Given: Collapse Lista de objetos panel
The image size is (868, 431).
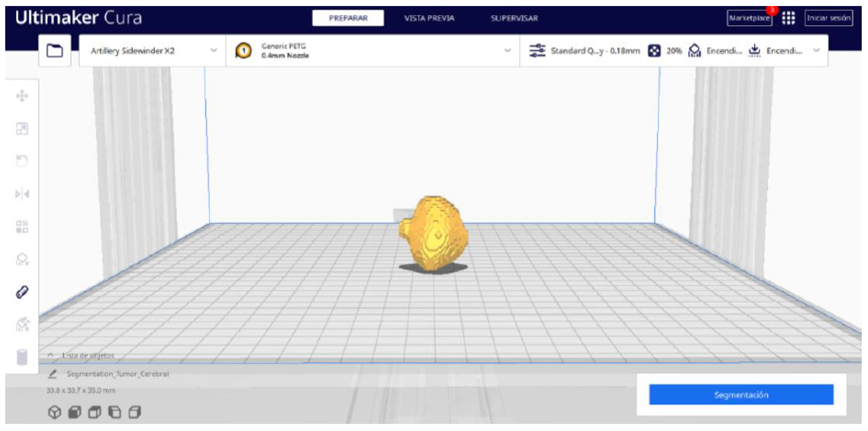Looking at the screenshot, I should [x=50, y=355].
